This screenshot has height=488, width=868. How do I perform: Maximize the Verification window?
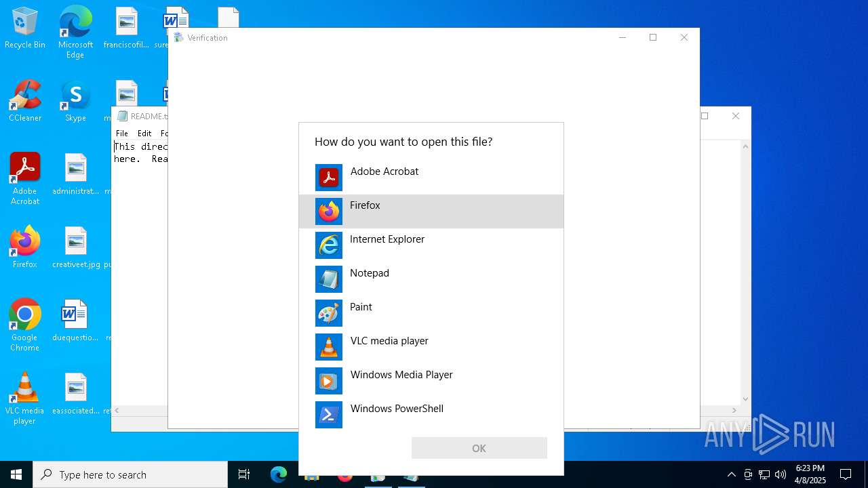click(x=653, y=37)
